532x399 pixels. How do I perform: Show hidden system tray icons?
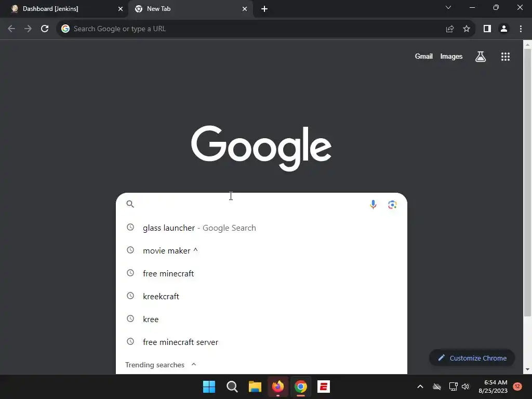coord(420,387)
